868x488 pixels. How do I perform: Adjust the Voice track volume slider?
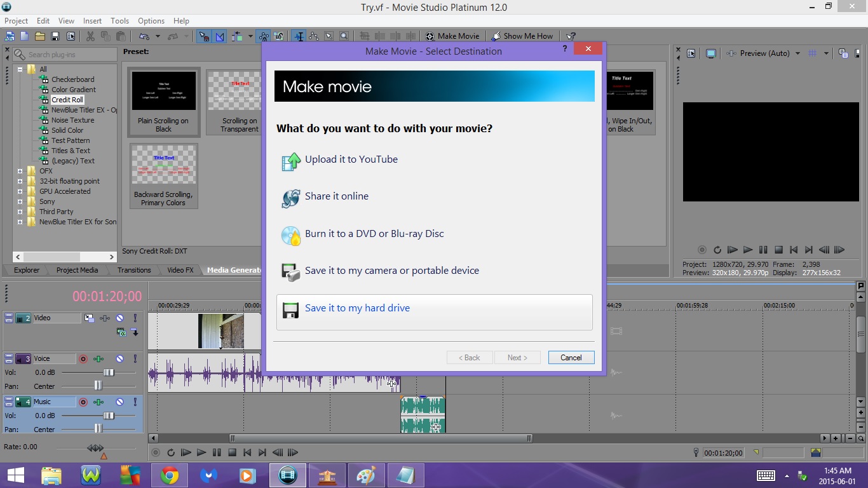coord(109,373)
